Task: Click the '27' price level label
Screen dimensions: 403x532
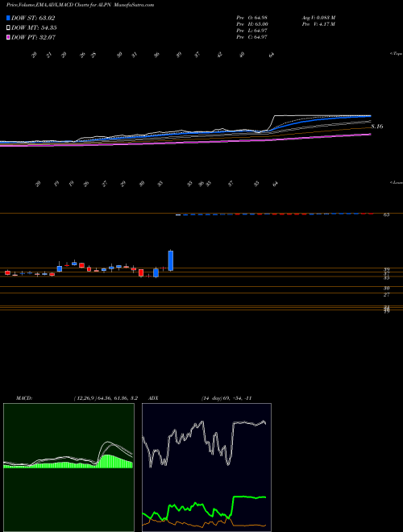Action: point(386,295)
